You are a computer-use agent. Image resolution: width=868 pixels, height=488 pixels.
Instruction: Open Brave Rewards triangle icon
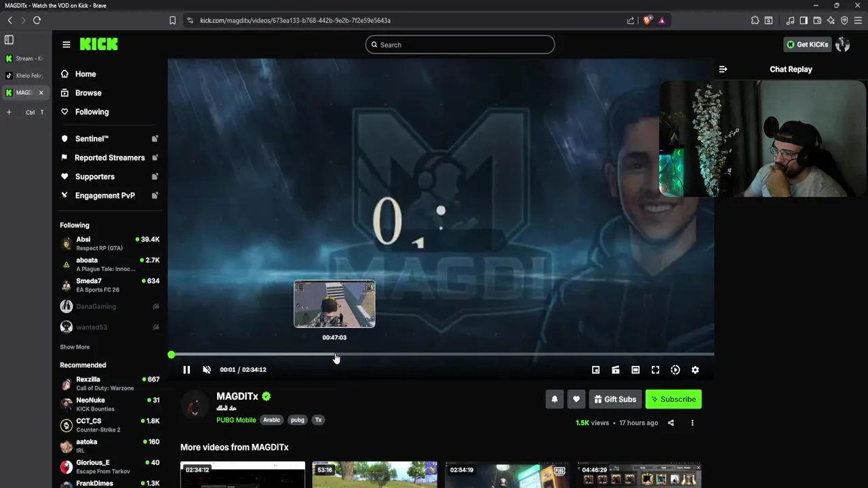[662, 20]
